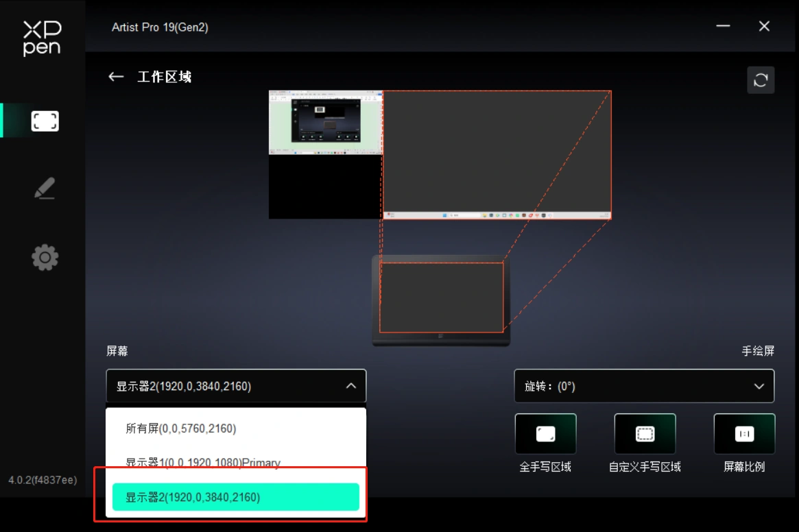Click the Artist Pro 19(Gen2) device name

coord(160,27)
